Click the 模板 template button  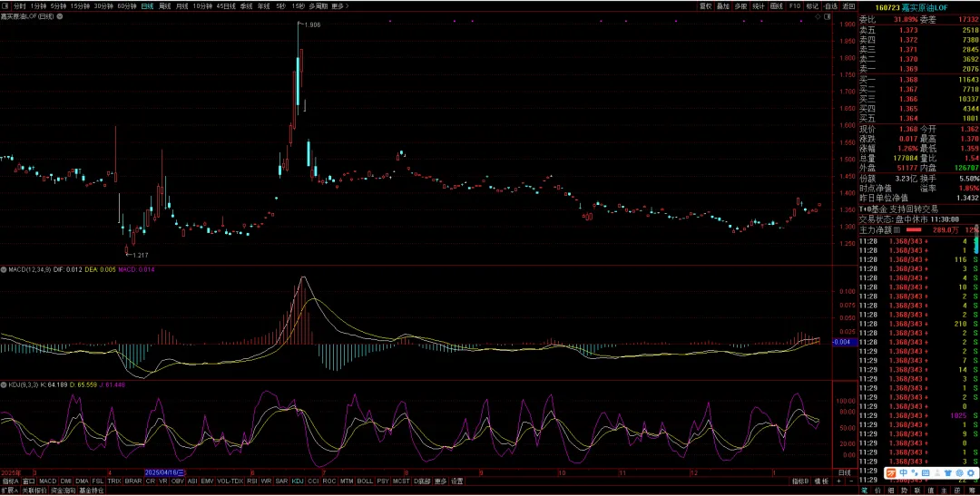click(x=821, y=481)
